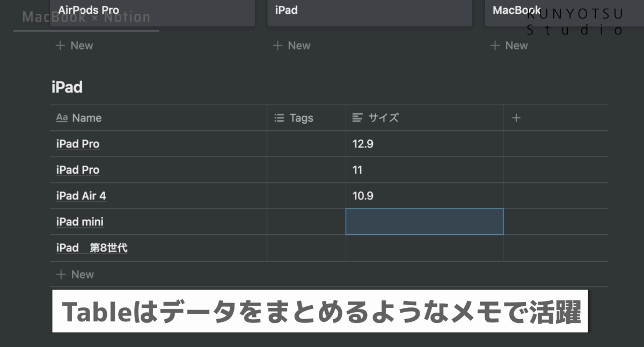Viewport: 644px width, 347px height.
Task: Click the Tags cell for iPad Air 4
Action: (306, 196)
